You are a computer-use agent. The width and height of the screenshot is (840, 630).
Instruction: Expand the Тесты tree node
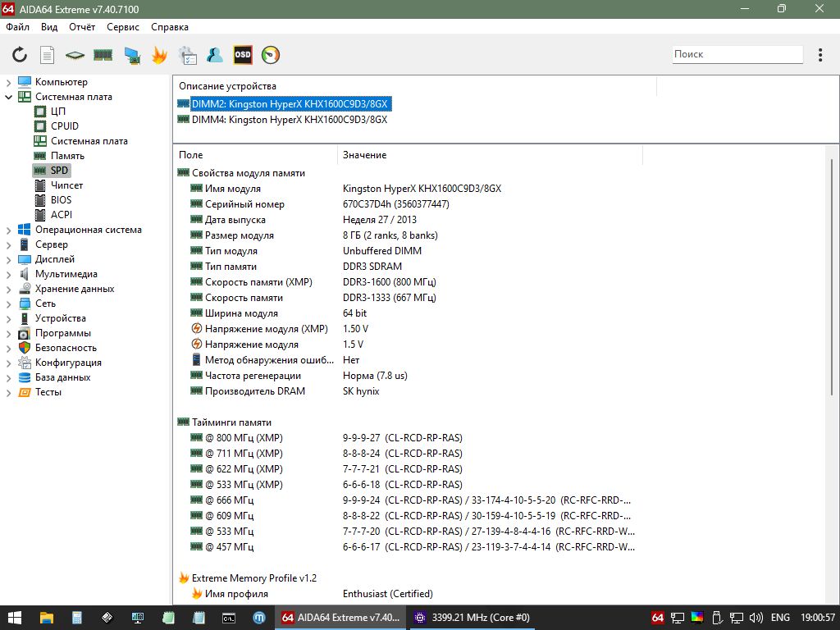(8, 393)
